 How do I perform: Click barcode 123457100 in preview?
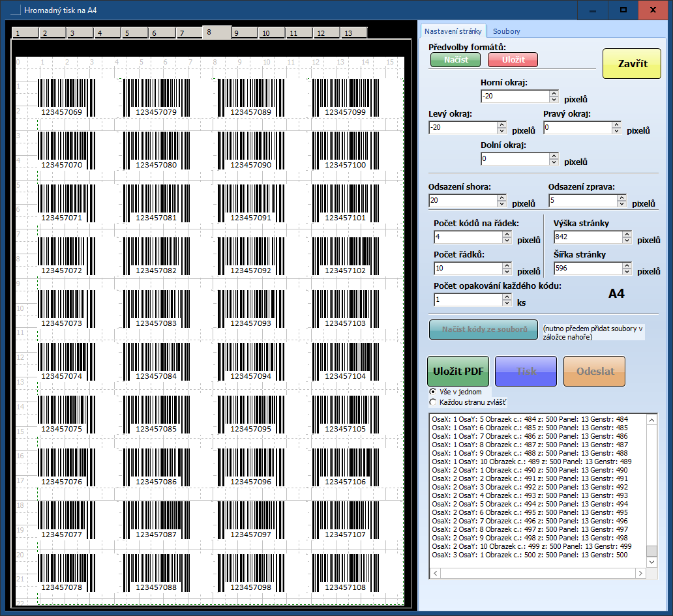[x=346, y=151]
